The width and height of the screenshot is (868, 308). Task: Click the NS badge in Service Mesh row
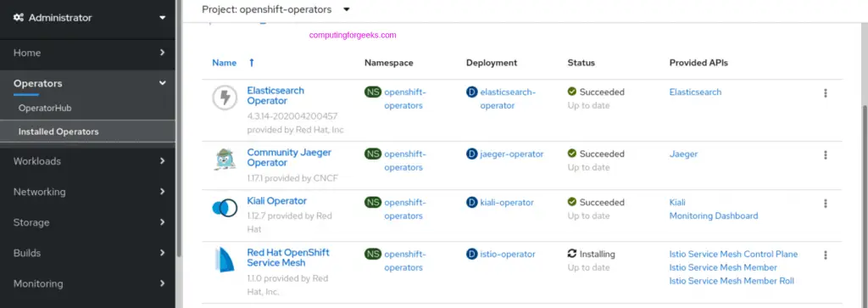pos(373,254)
